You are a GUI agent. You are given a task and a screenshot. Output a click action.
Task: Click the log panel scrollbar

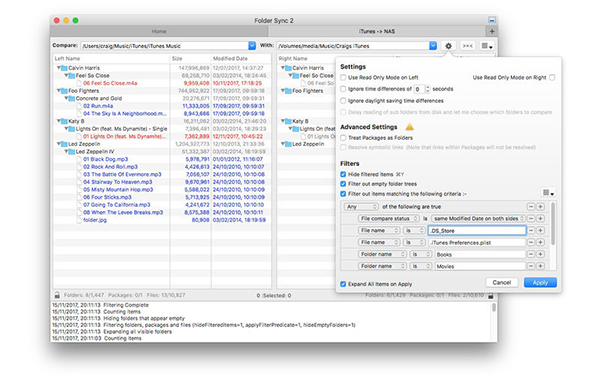click(x=494, y=307)
